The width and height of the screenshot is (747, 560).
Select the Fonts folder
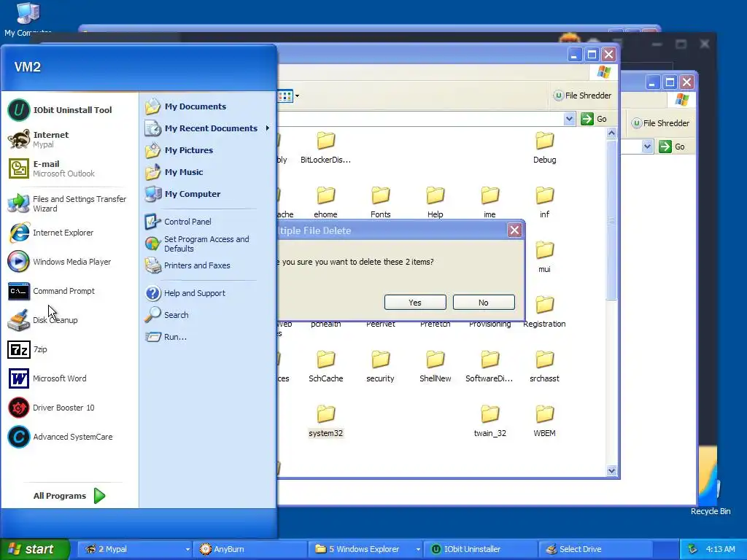coord(381,203)
